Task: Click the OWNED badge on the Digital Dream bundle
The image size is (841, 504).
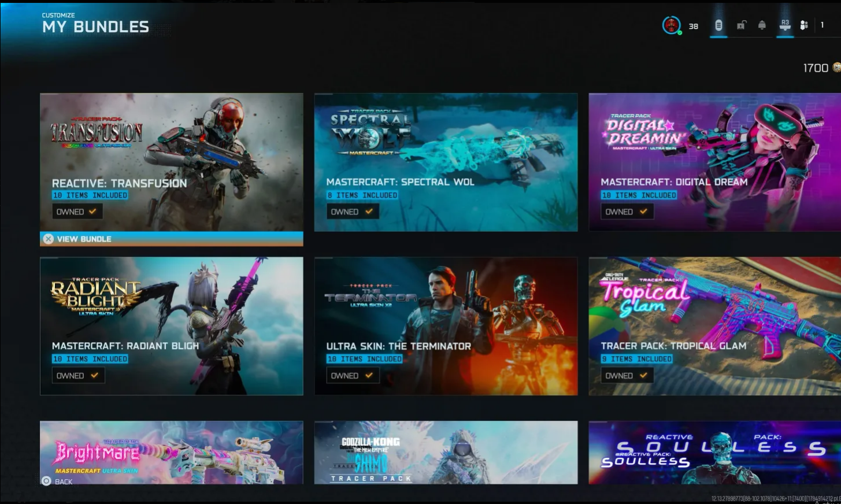Action: (x=627, y=212)
